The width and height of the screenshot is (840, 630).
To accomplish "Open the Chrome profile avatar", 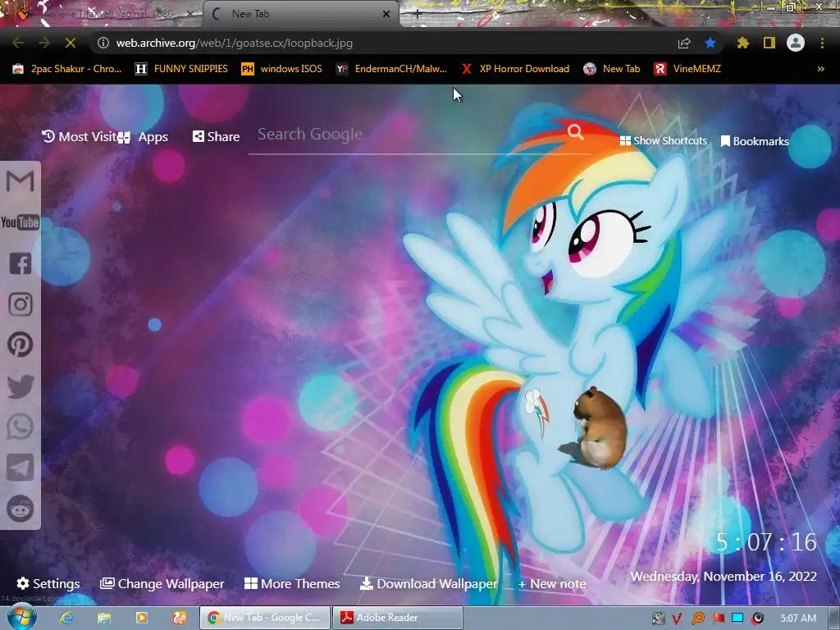I will tap(796, 43).
